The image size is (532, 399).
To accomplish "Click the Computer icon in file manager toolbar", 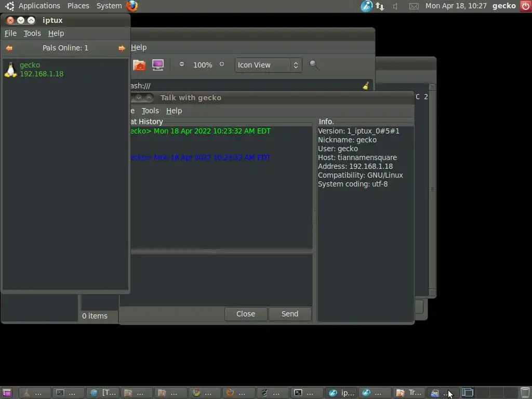I will pos(158,65).
